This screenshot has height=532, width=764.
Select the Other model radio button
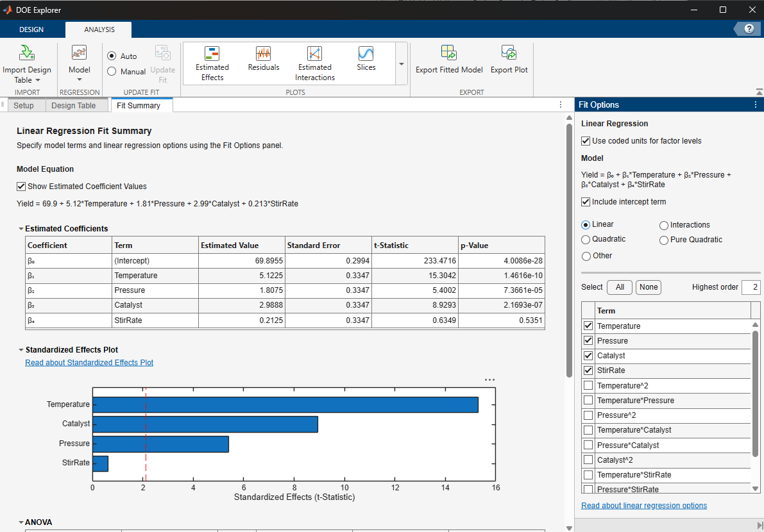[586, 256]
